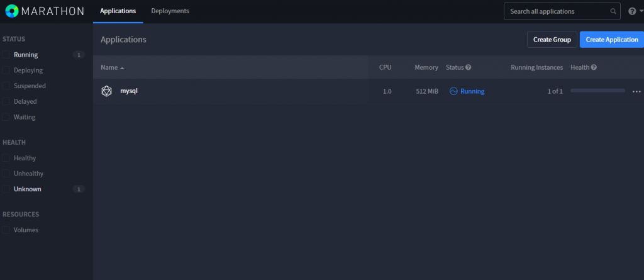Open the mysql application link
Image resolution: width=644 pixels, height=280 pixels.
129,91
